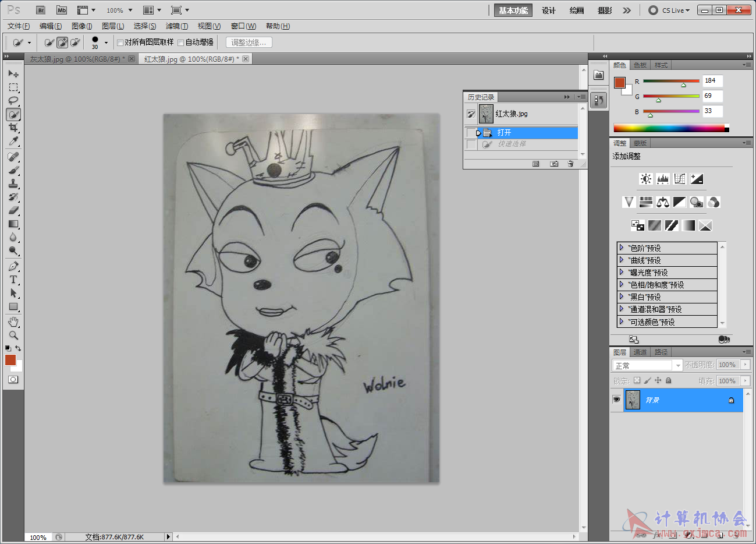
Task: Add a Levels adjustment
Action: pos(663,179)
